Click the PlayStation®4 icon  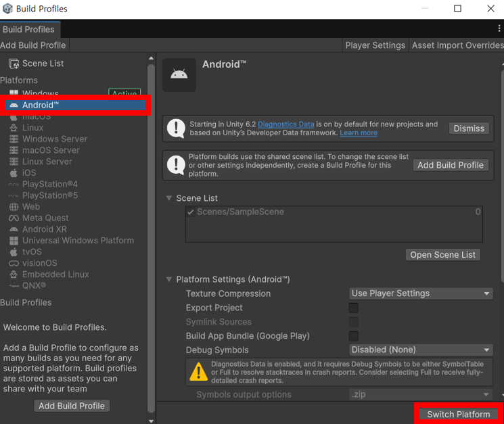14,185
